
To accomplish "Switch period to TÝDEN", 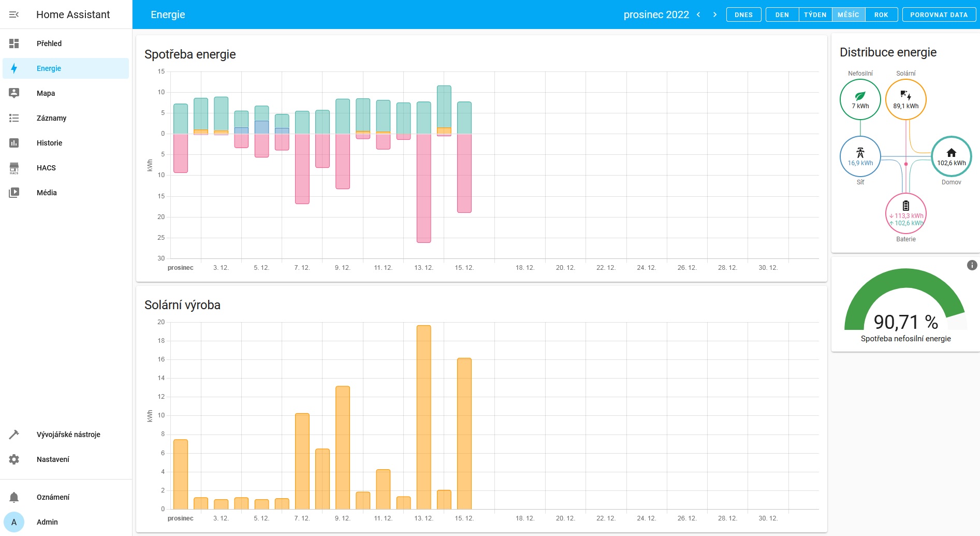I will (x=815, y=15).
